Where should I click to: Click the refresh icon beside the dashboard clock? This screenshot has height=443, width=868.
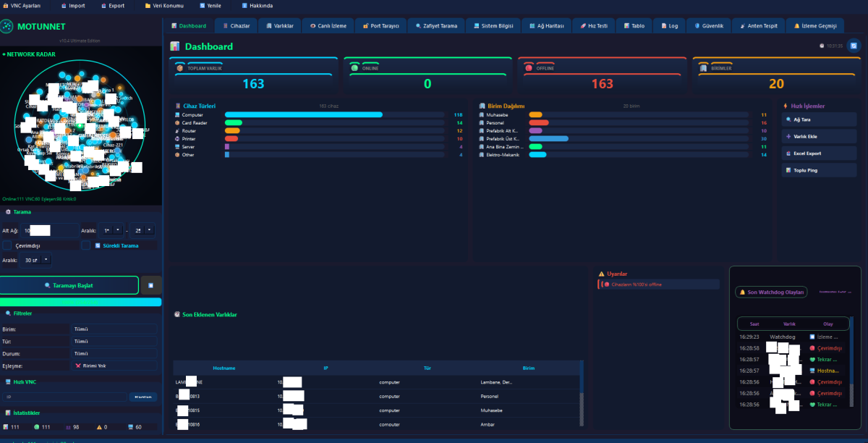coord(854,46)
